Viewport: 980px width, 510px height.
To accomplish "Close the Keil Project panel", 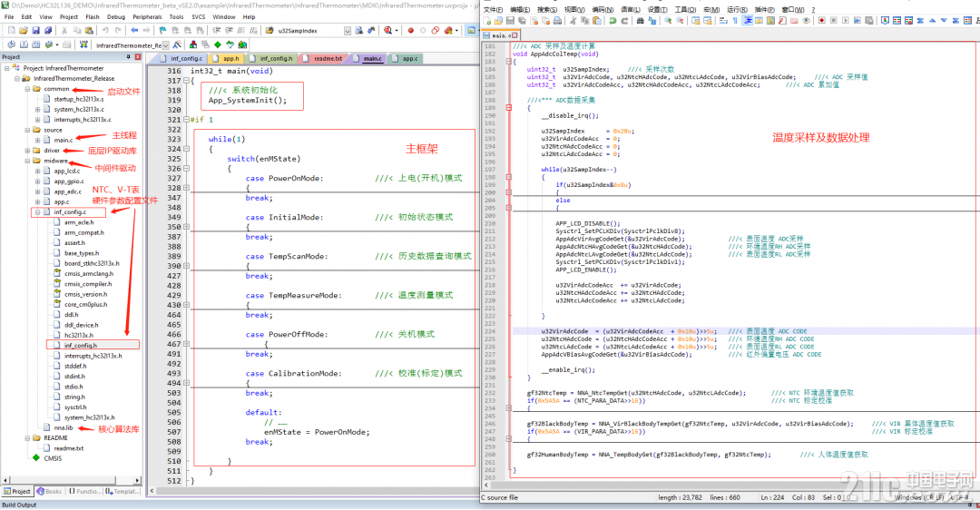I will [x=138, y=57].
